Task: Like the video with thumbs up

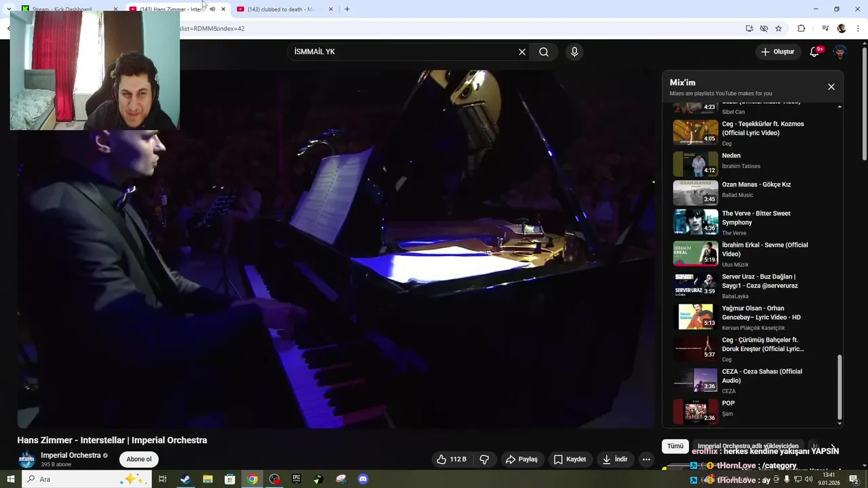Action: tap(452, 460)
